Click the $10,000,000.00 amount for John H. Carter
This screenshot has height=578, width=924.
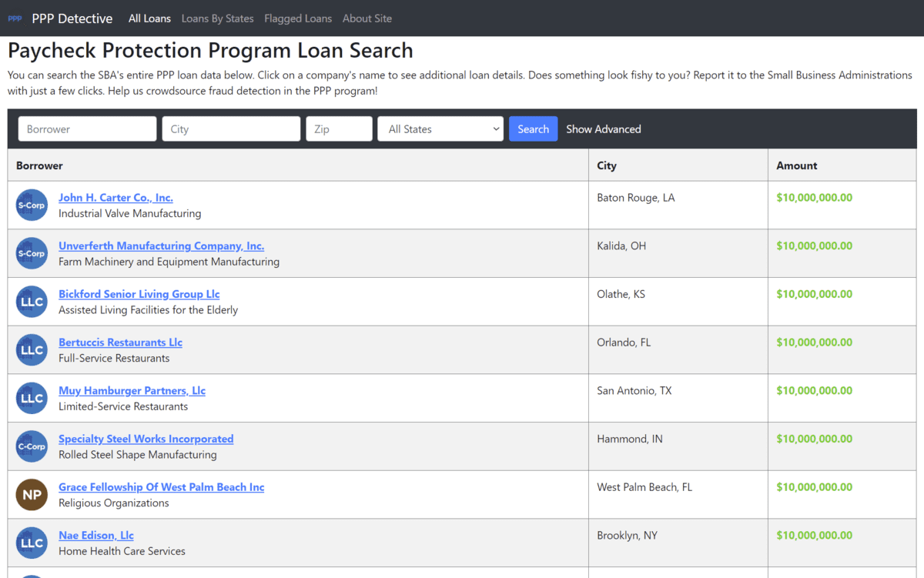[814, 198]
